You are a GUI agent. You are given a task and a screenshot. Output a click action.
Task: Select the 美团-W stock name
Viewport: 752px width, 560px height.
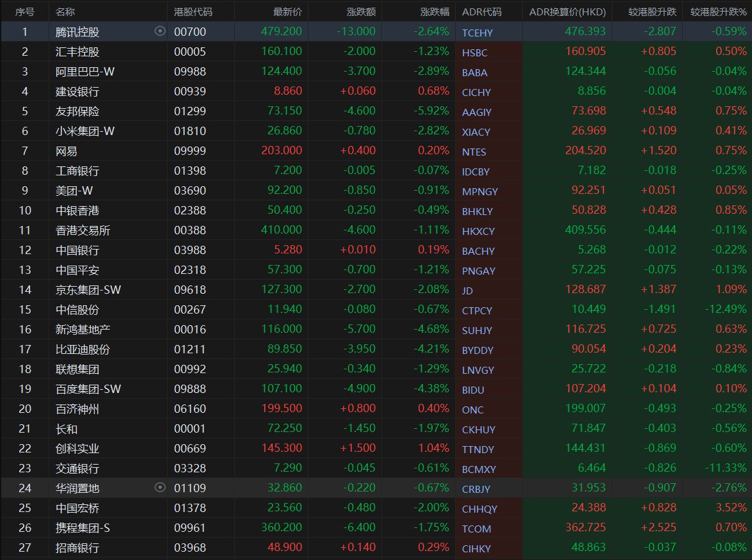coord(74,191)
